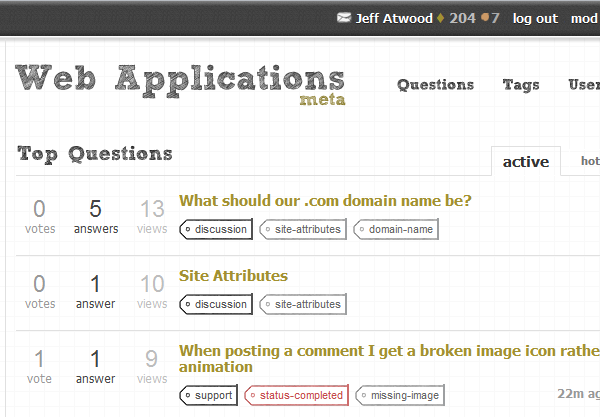Open 'What should our .com domain name be?'

click(x=325, y=201)
